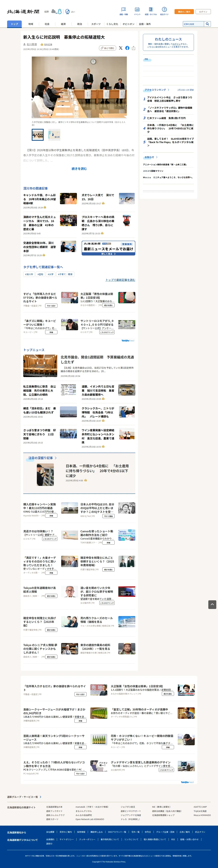218x868 pixels.
Task: Go to the 政治 tab
Action: click(80, 24)
